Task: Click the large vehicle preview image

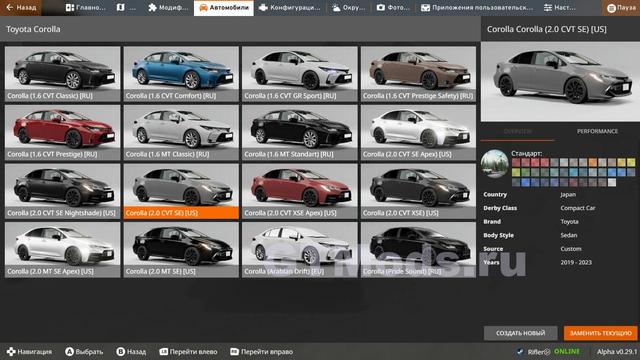Action: pos(560,82)
